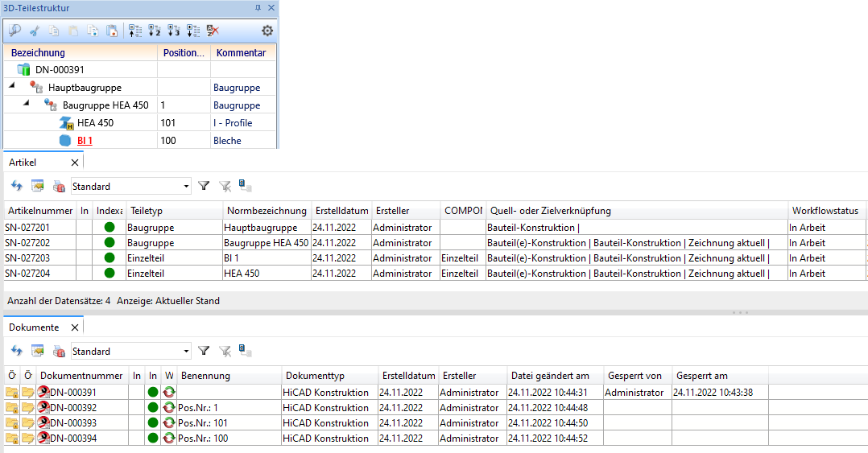This screenshot has height=453, width=868.
Task: Expand structure to level 3
Action: 173,31
